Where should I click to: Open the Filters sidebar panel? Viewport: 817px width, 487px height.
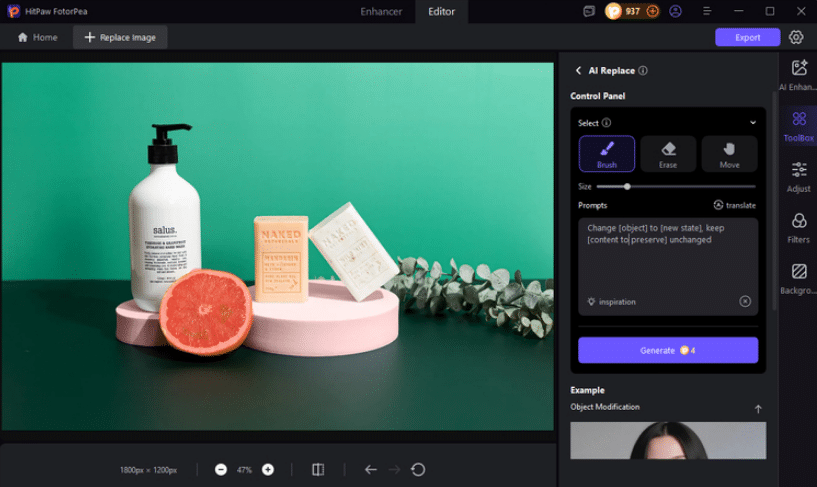(799, 228)
